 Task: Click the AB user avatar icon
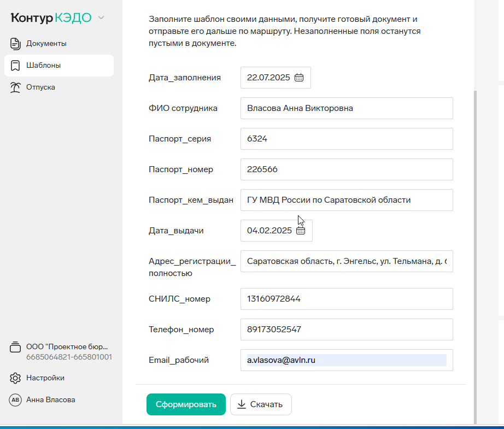(x=15, y=399)
